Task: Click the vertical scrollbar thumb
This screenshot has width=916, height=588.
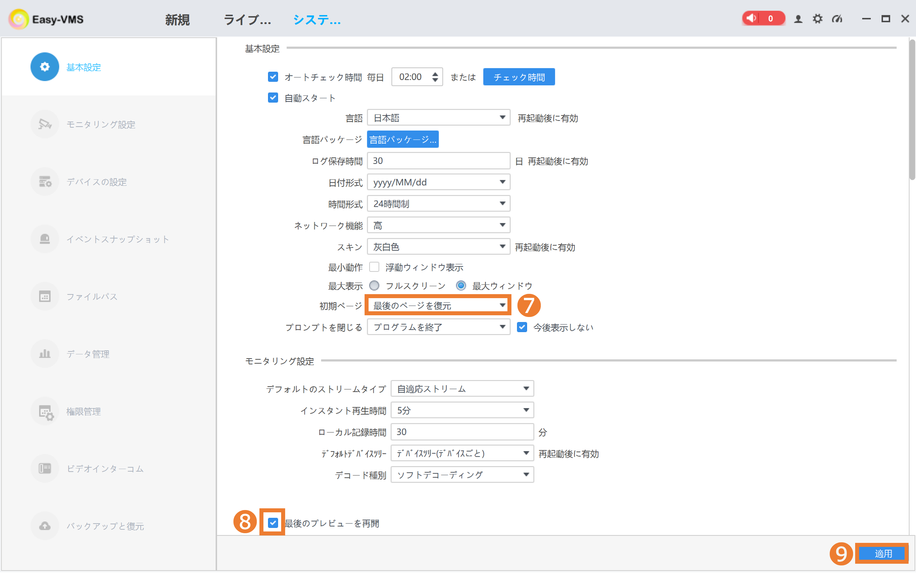Action: (x=912, y=110)
